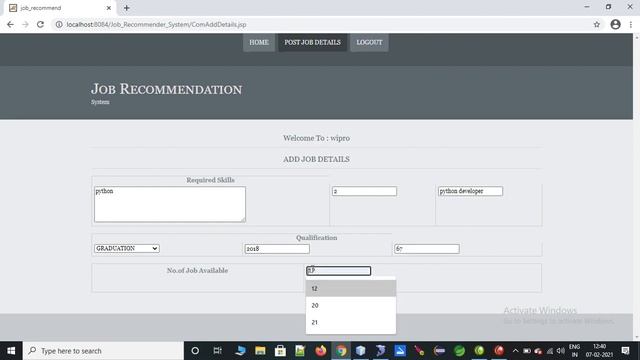Click the year field containing 2018
640x360 pixels.
click(277, 249)
